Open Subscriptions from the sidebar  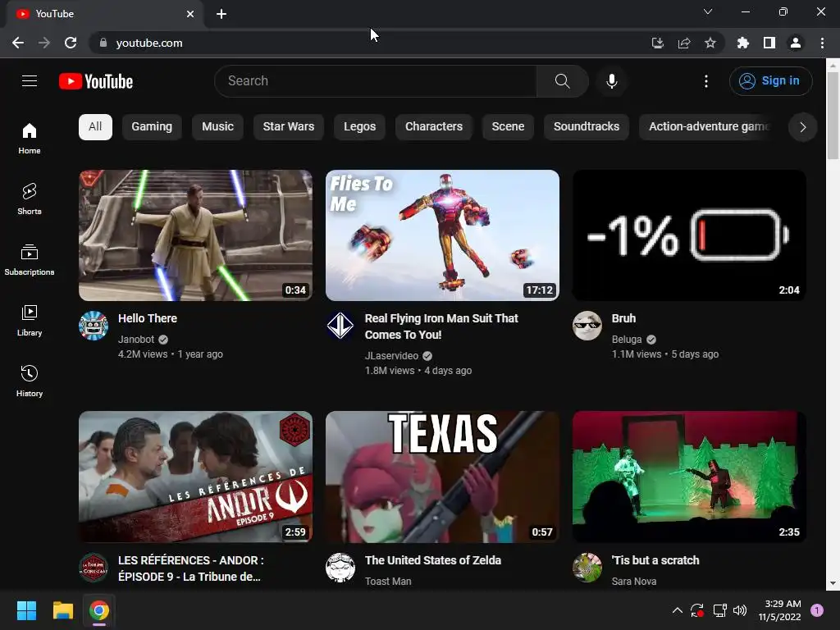pos(30,259)
